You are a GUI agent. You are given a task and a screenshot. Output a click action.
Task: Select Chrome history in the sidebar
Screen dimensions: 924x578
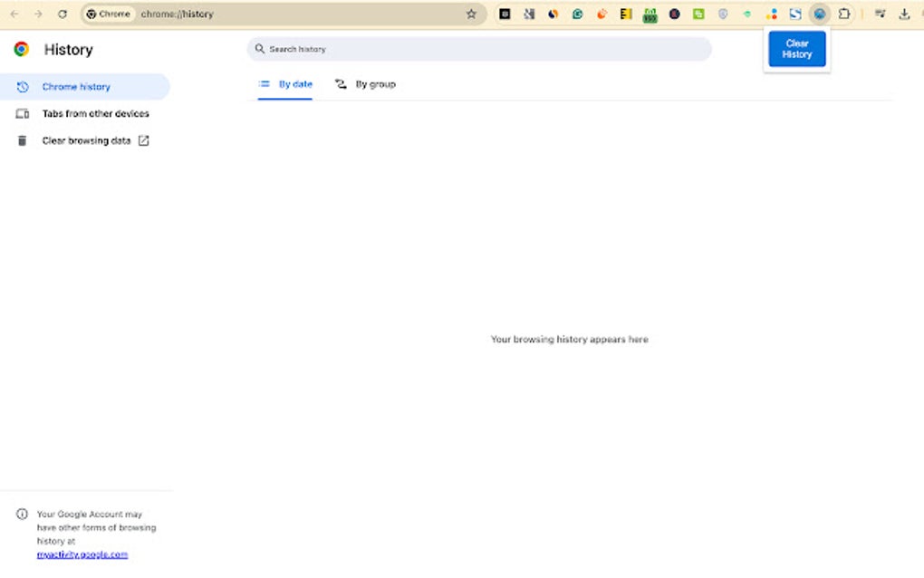click(77, 86)
